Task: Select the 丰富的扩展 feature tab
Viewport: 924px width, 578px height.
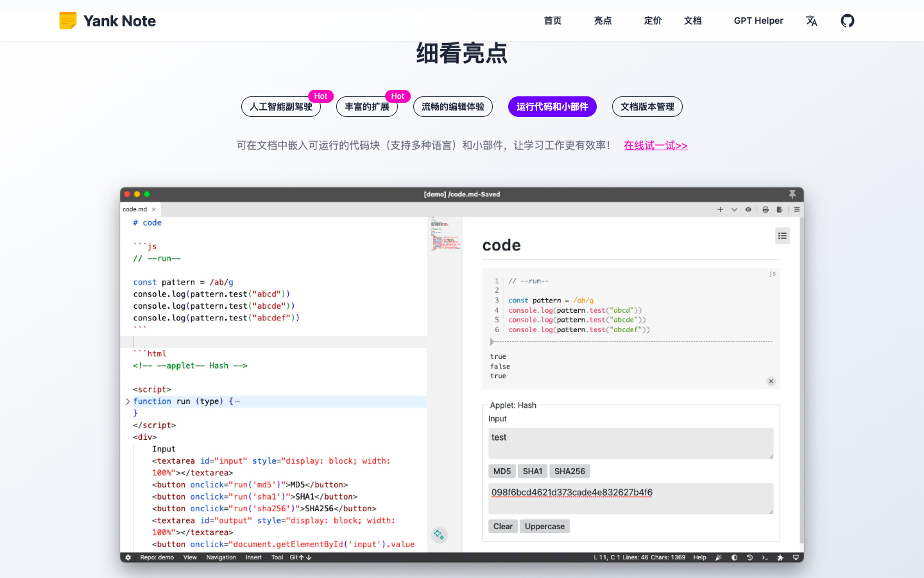Action: [x=367, y=107]
